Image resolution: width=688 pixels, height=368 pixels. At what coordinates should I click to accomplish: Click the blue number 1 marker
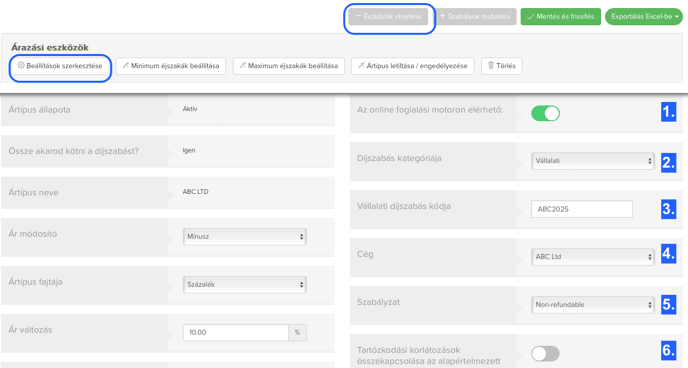pyautogui.click(x=668, y=112)
